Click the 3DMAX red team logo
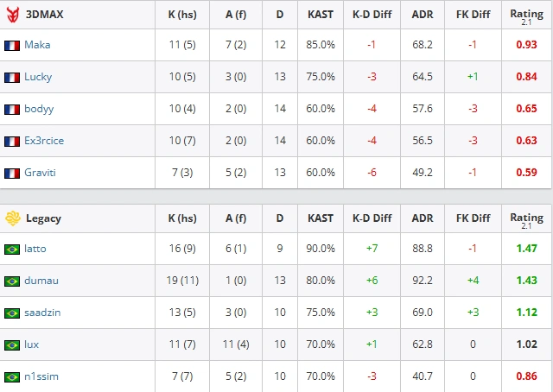 point(13,15)
